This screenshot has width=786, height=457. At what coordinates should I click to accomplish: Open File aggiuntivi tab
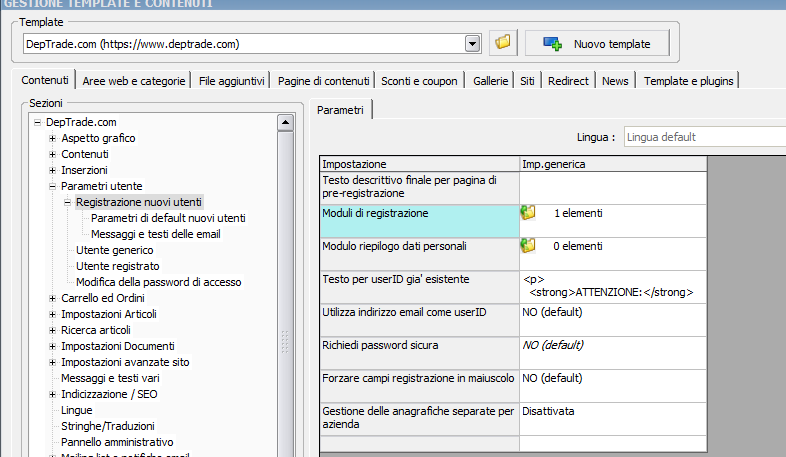(x=231, y=81)
